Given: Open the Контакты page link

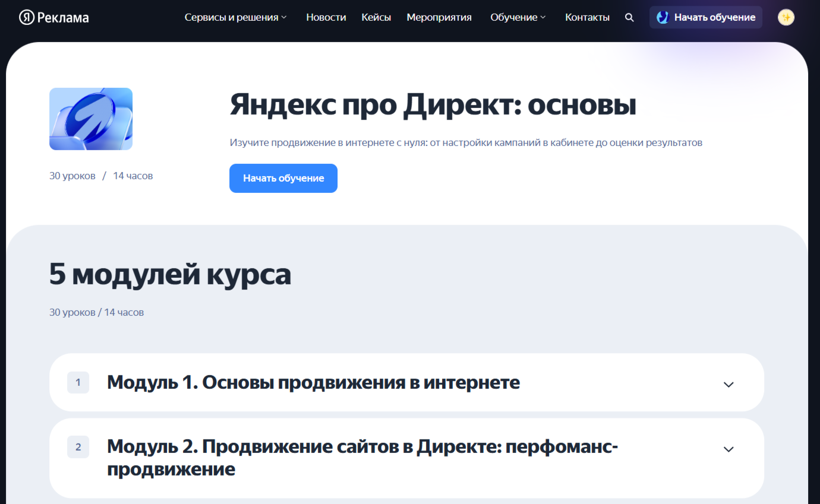Looking at the screenshot, I should coord(587,18).
